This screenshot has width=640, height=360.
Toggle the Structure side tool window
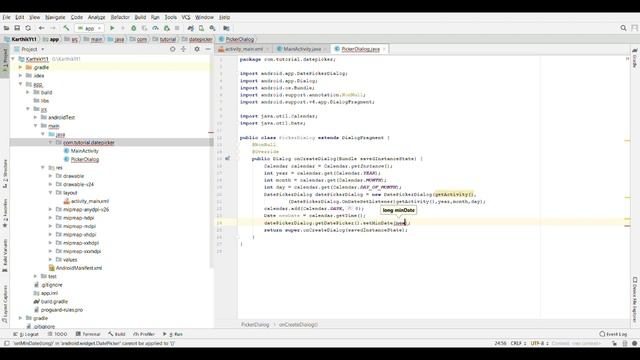(x=5, y=173)
